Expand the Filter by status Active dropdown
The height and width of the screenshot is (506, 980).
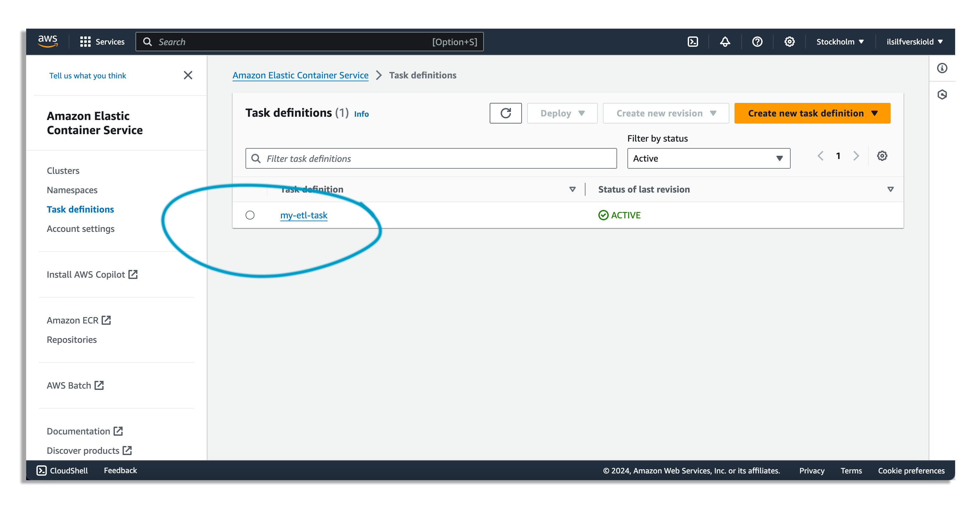click(x=708, y=158)
